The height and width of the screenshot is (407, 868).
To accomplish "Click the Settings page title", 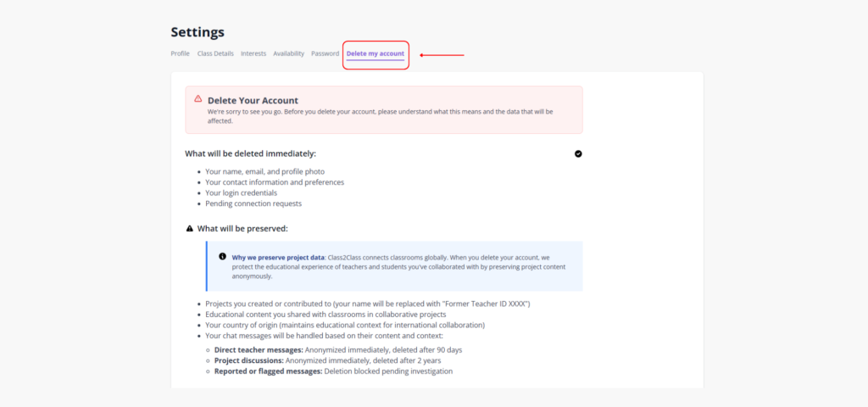I will pyautogui.click(x=198, y=32).
